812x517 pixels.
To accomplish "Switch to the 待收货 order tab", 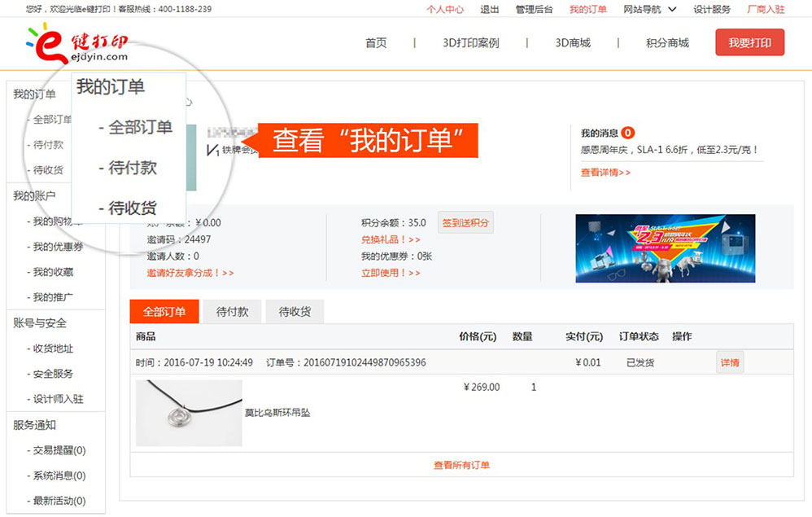I will click(x=295, y=312).
